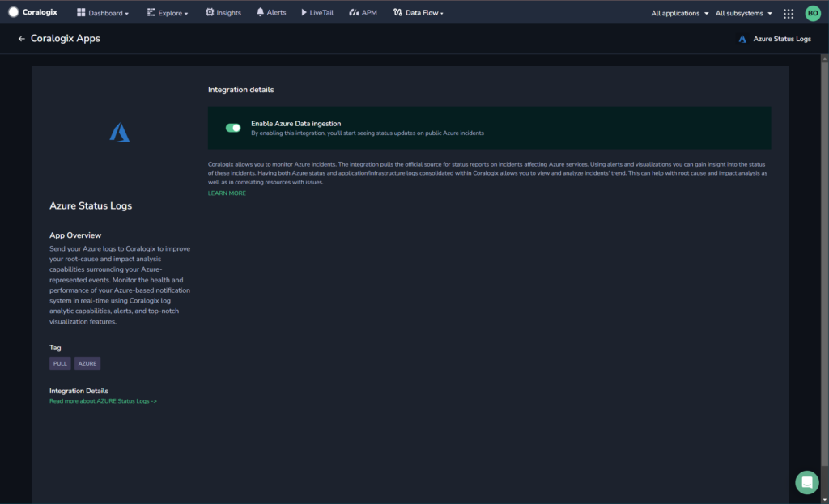Click the vertical page scrollbar
The height and width of the screenshot is (504, 829).
click(824, 265)
